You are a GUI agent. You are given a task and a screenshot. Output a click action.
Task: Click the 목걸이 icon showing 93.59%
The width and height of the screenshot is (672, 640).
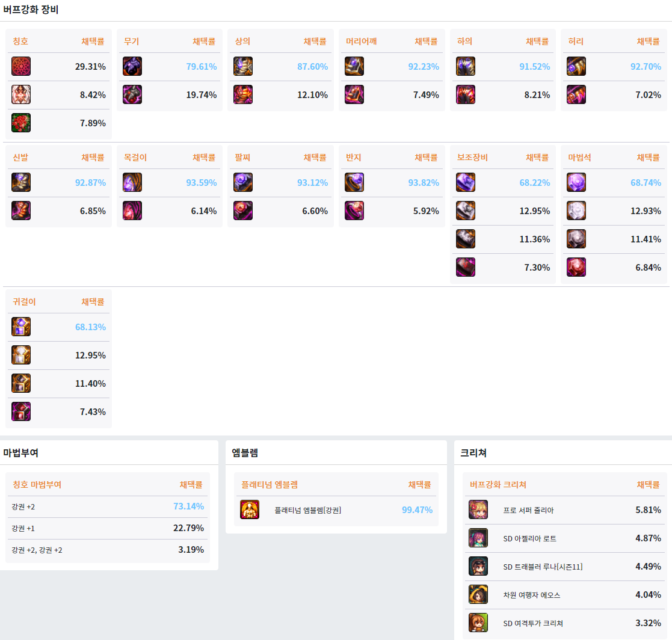(132, 182)
